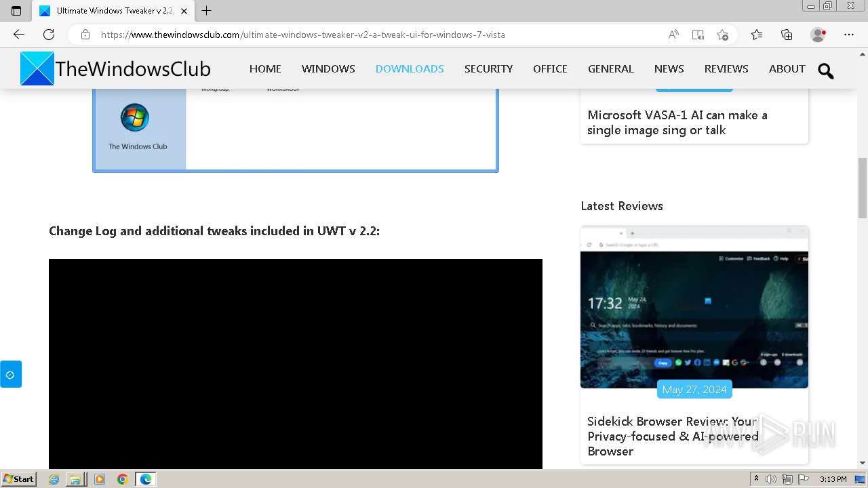Close the Ultimate Windows Tweaker tab
The width and height of the screenshot is (868, 488).
tap(184, 11)
